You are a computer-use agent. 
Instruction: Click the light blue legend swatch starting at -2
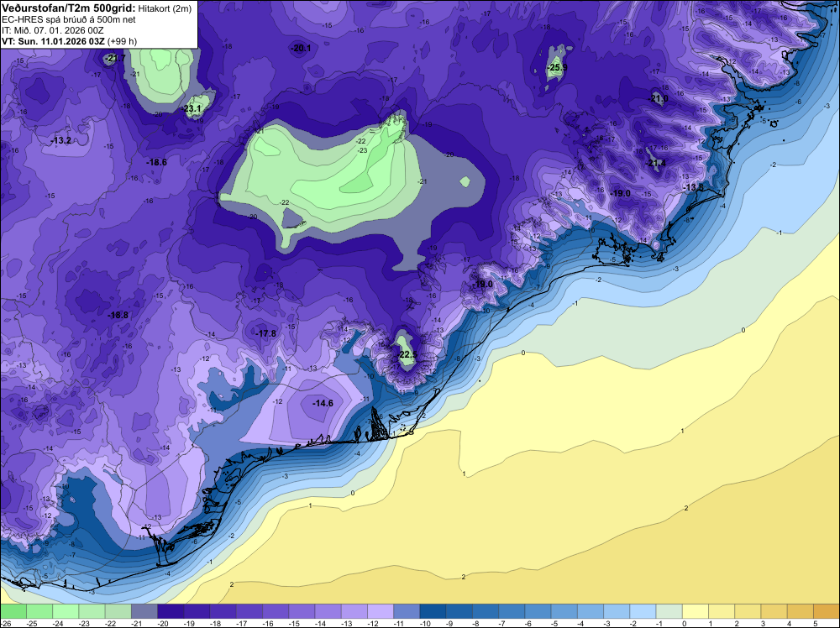[643, 611]
